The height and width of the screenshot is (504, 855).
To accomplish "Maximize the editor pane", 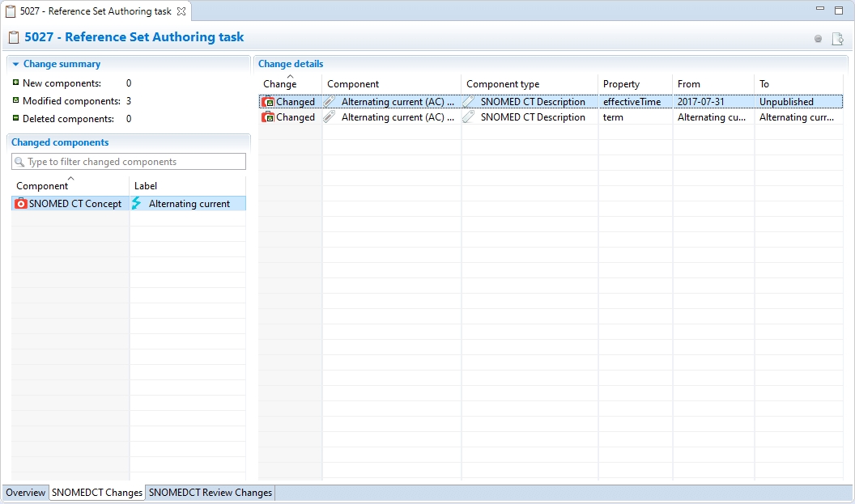I will click(840, 10).
